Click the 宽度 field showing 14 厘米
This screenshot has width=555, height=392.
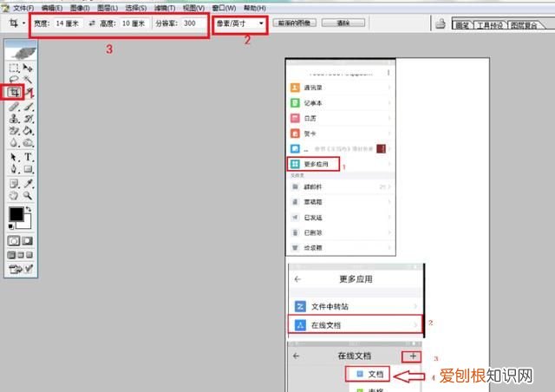[69, 23]
